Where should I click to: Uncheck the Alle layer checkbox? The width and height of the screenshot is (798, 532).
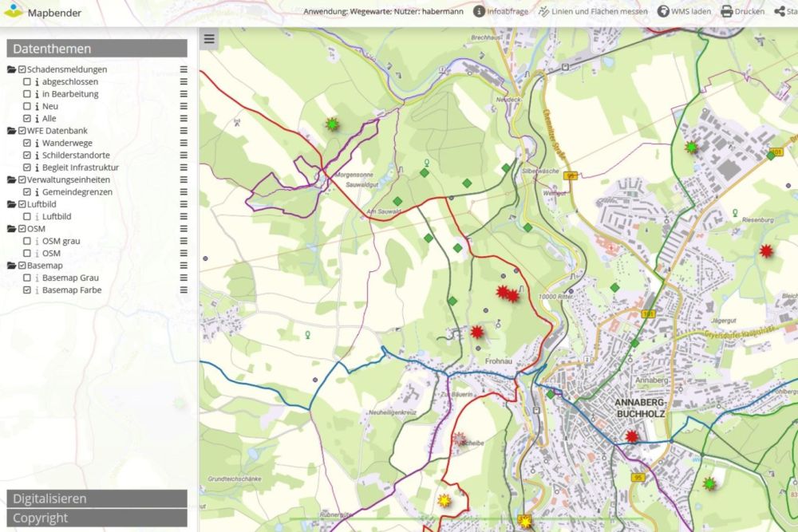click(x=27, y=118)
